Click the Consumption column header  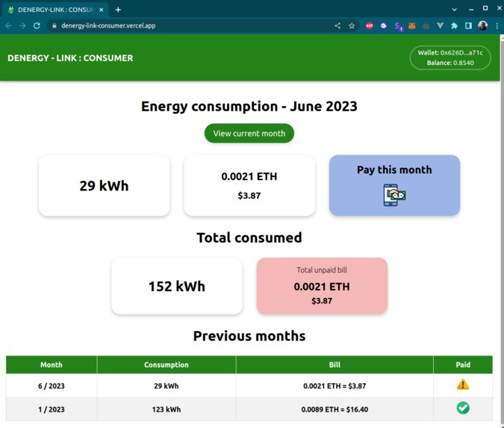[x=167, y=365]
